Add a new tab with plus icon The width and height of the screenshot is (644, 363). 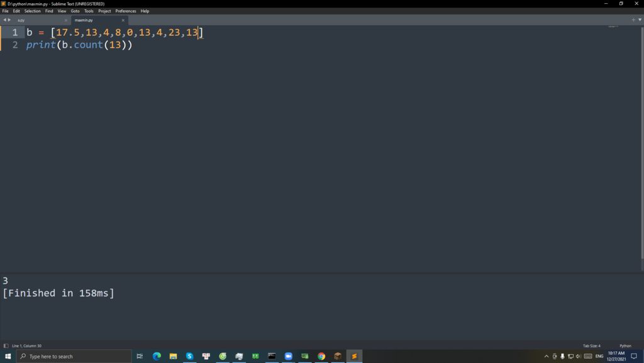coord(633,20)
